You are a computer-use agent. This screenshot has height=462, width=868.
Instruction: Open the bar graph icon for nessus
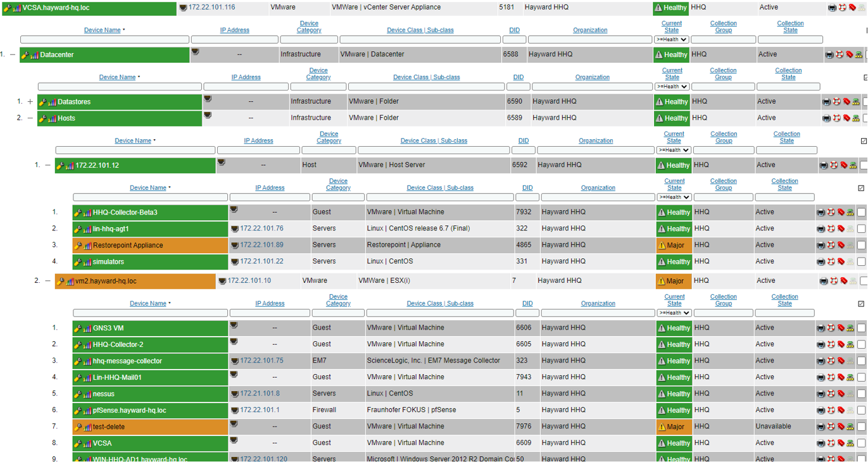pyautogui.click(x=87, y=394)
